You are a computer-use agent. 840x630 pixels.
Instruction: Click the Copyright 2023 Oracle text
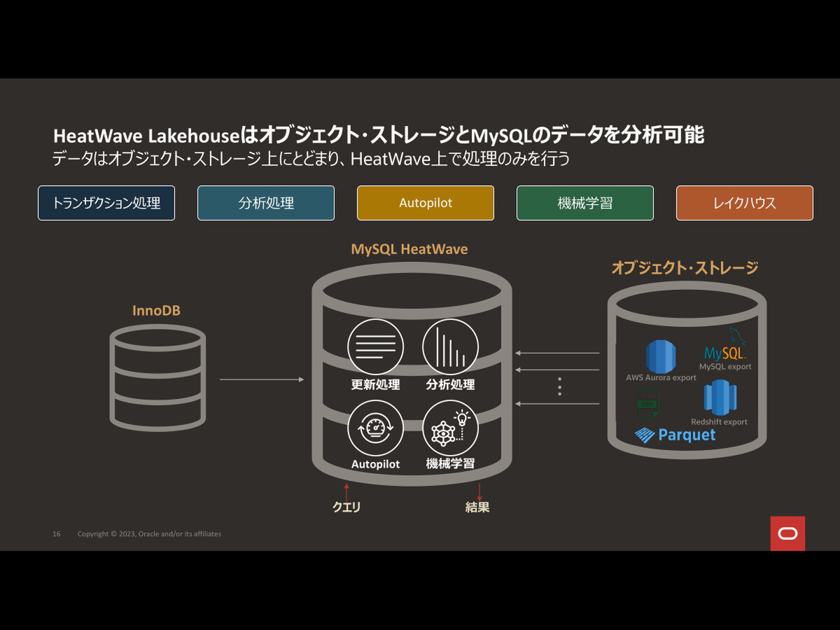(x=149, y=533)
